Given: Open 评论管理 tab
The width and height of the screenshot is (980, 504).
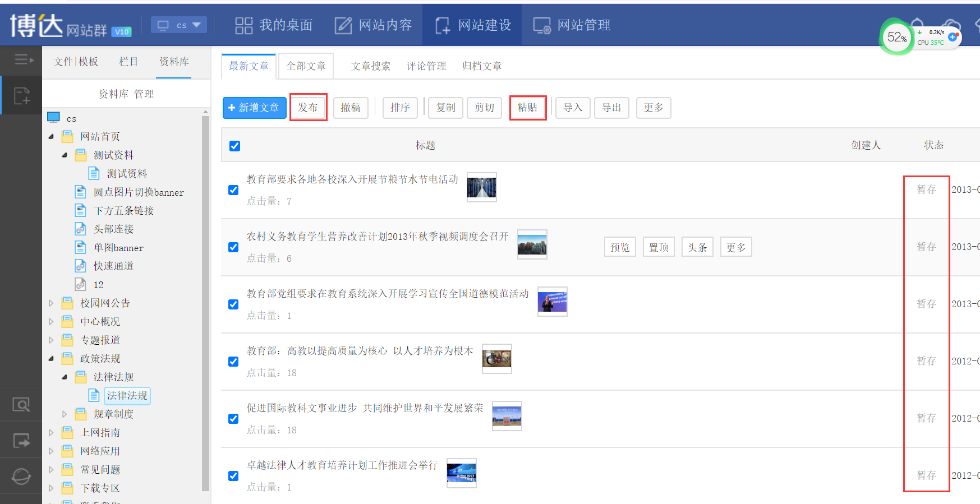Looking at the screenshot, I should (x=426, y=66).
